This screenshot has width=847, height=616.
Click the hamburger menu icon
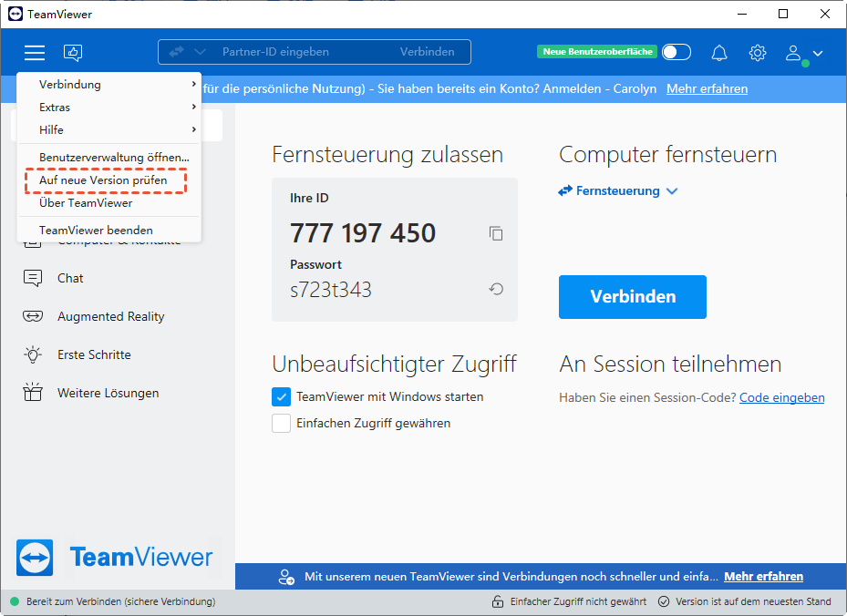pos(35,53)
